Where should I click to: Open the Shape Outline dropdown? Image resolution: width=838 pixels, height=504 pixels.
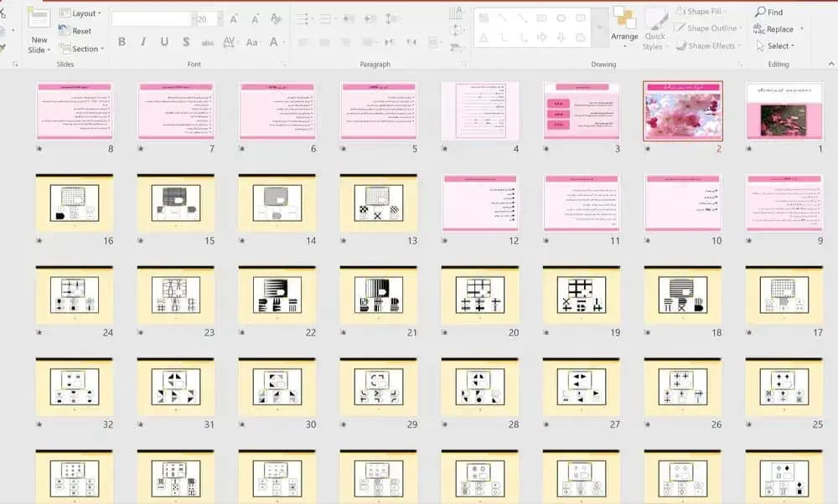pos(709,28)
